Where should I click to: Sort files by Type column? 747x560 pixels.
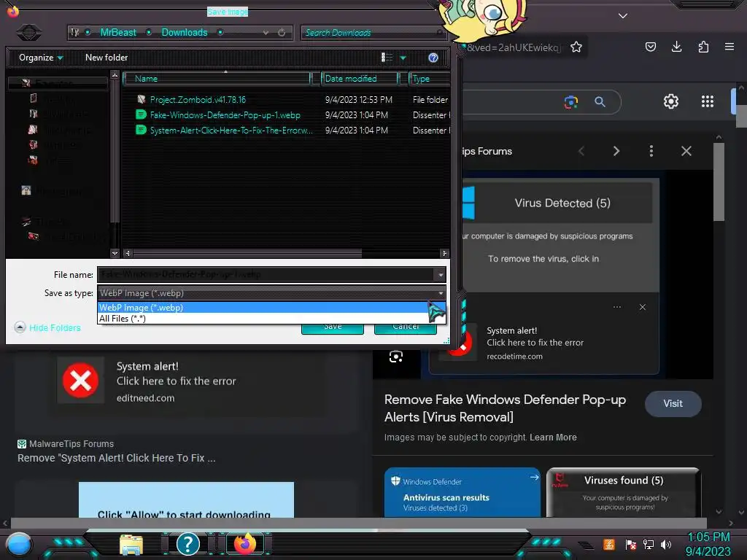tap(429, 79)
